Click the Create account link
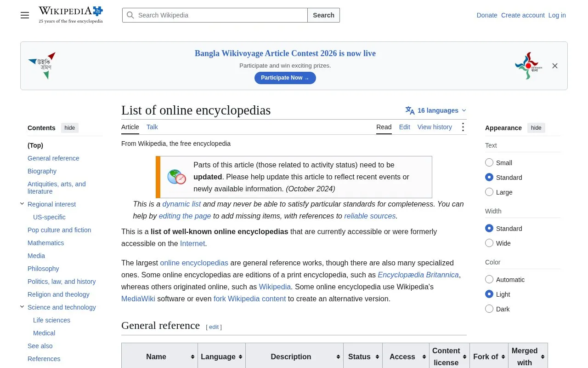 pyautogui.click(x=523, y=15)
